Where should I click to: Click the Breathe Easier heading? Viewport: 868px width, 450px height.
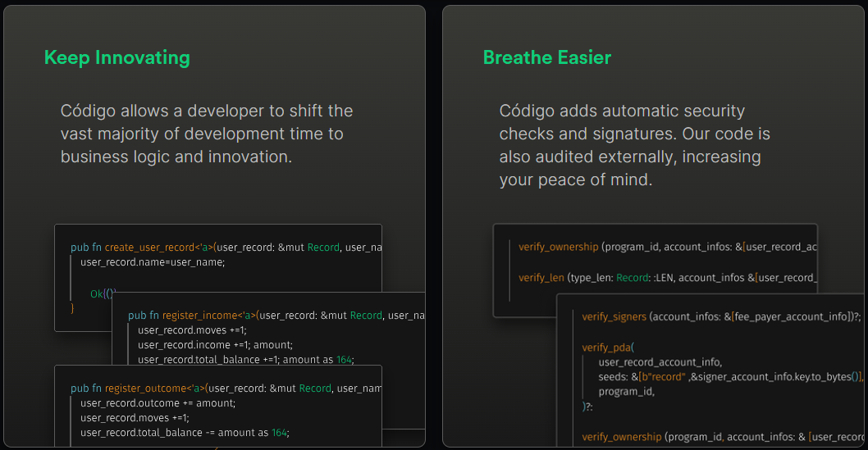546,57
